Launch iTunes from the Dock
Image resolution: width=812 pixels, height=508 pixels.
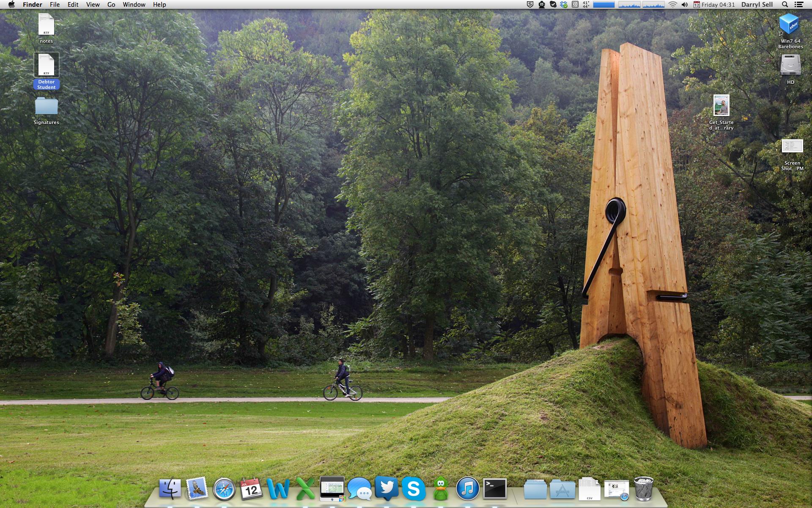467,489
